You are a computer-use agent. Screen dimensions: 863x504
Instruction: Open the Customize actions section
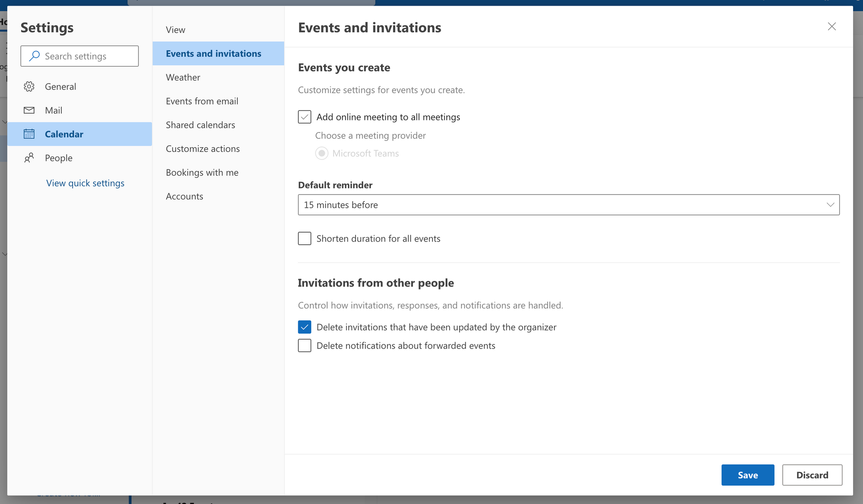coord(203,148)
